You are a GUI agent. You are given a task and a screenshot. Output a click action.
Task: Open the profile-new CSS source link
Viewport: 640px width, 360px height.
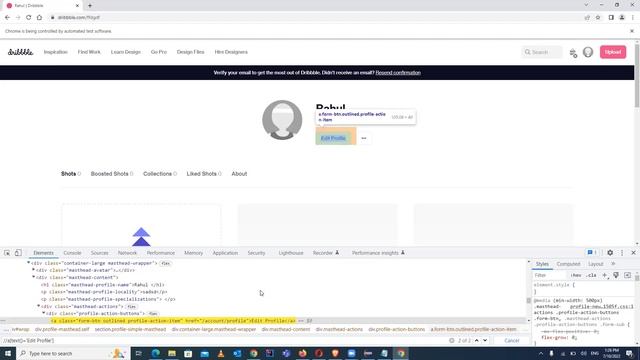point(602,306)
